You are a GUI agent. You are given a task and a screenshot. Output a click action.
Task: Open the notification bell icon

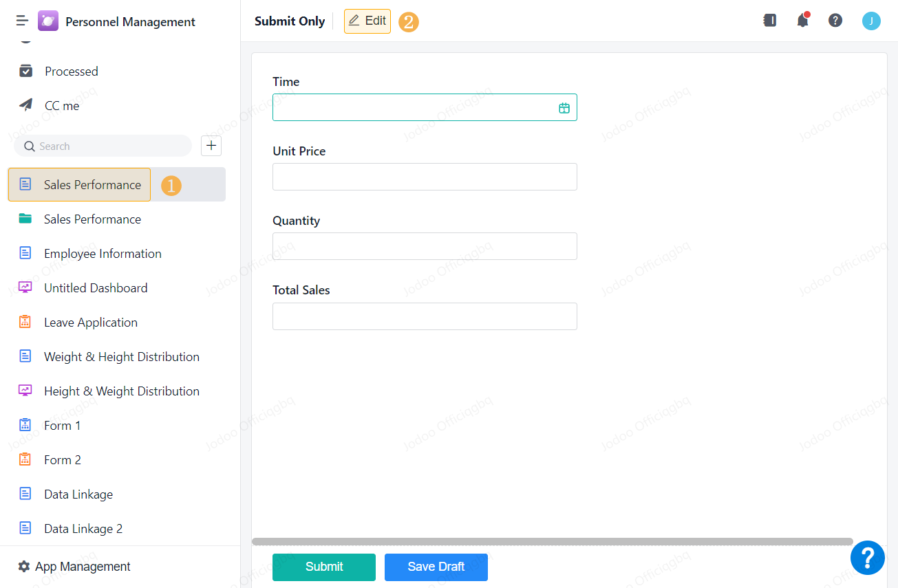(802, 21)
